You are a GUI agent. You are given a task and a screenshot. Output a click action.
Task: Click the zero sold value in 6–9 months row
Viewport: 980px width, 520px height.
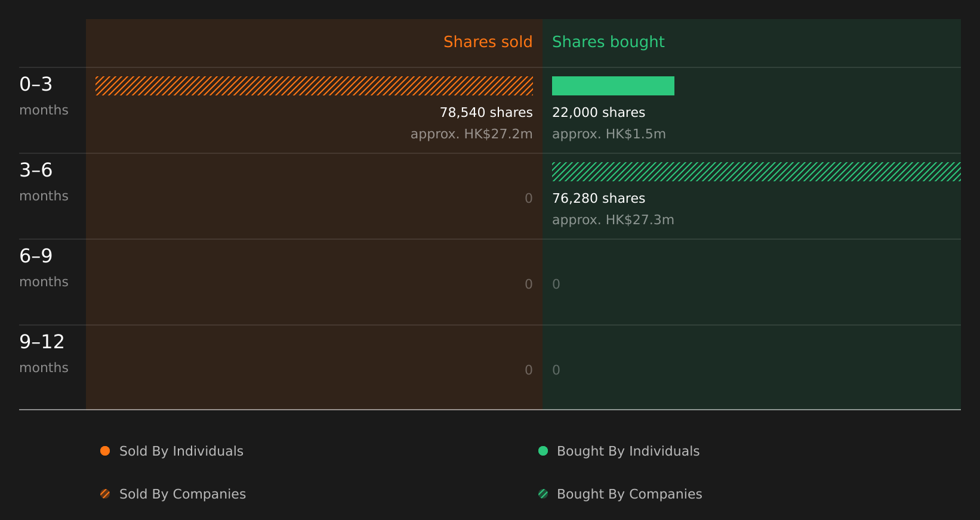coord(529,284)
